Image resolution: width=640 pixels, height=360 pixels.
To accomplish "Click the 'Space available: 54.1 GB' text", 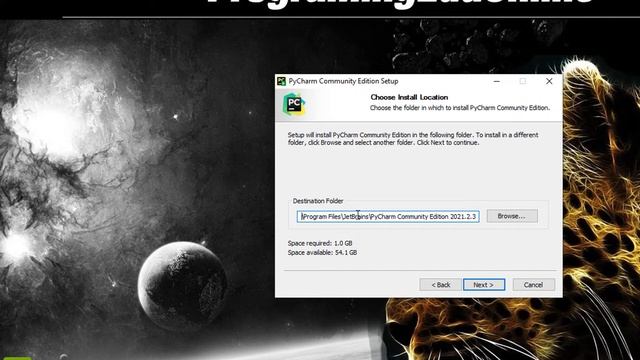I will click(322, 253).
